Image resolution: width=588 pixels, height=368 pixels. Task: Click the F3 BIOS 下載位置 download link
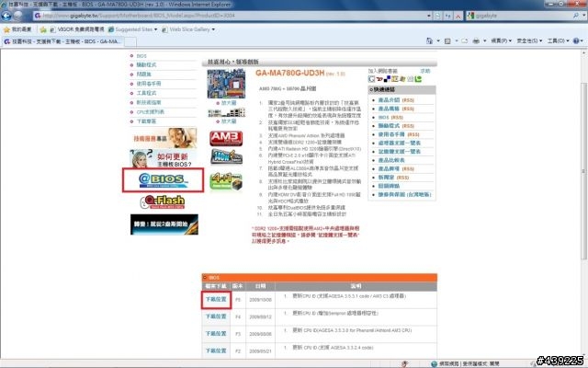coord(216,333)
